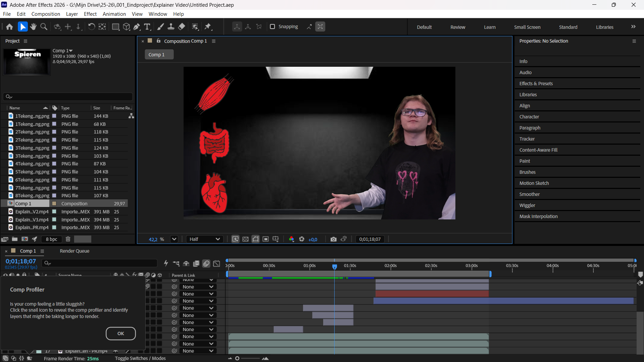Click the exposure value +0,0
This screenshot has height=362, width=644.
(313, 240)
